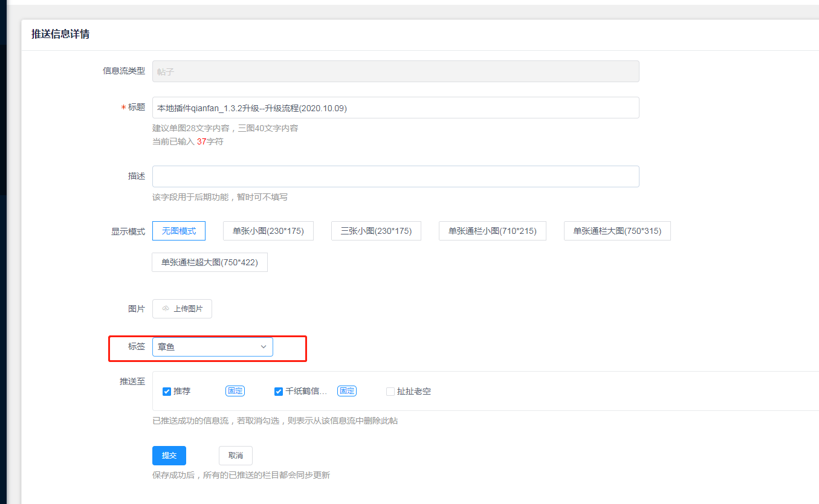This screenshot has width=819, height=504.
Task: Check the 扯扯老空 checkbox
Action: tap(390, 392)
